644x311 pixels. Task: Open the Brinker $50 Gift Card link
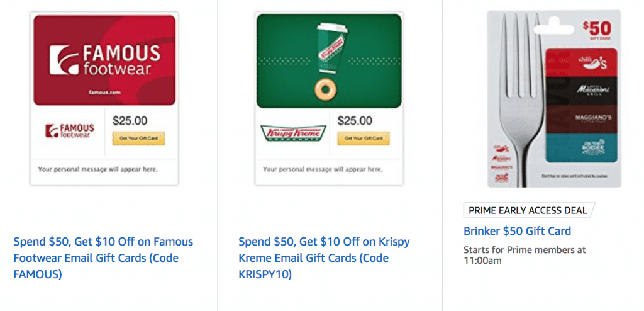517,230
